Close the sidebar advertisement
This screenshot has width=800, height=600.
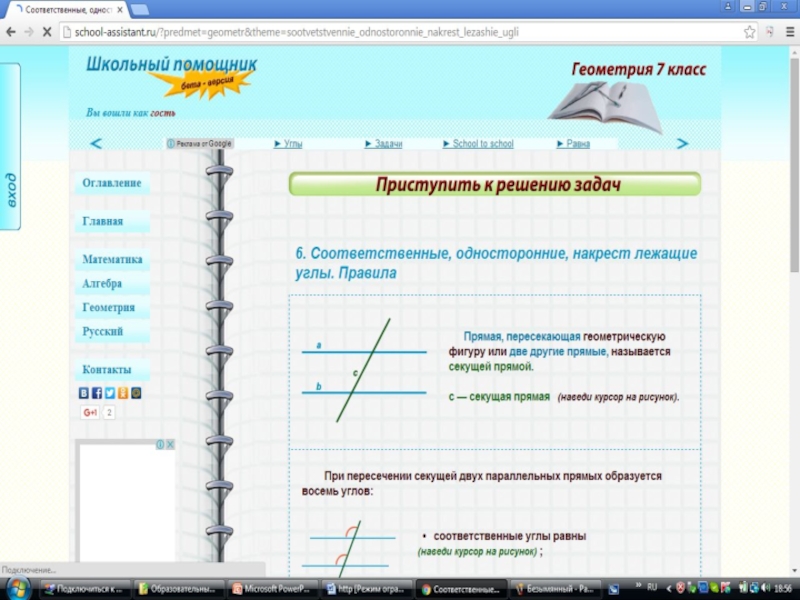point(170,444)
